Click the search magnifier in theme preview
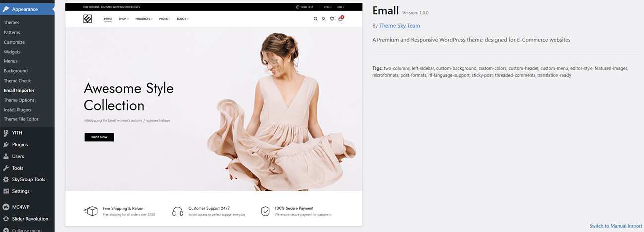644x232 pixels. pyautogui.click(x=316, y=19)
